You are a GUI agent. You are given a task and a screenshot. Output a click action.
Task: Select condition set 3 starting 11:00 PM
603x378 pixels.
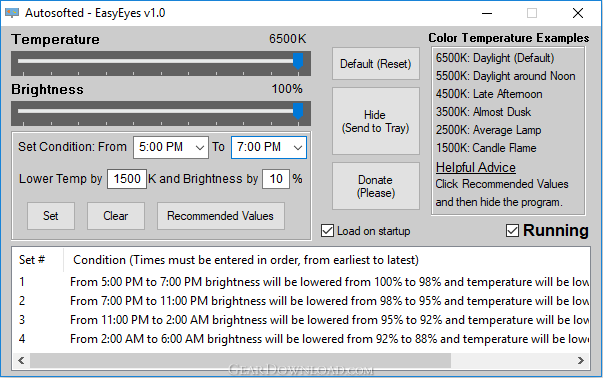point(301,320)
